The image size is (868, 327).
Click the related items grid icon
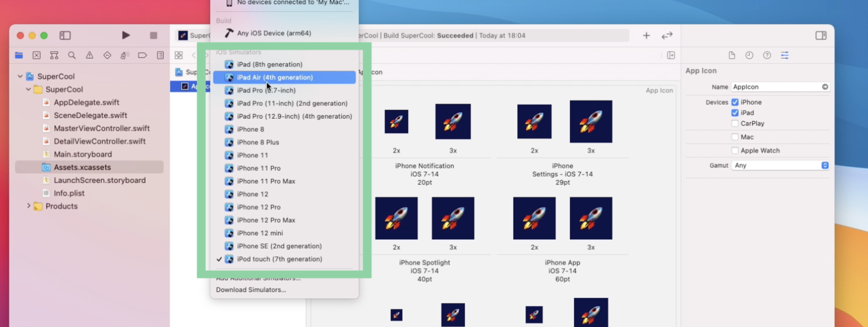[178, 55]
